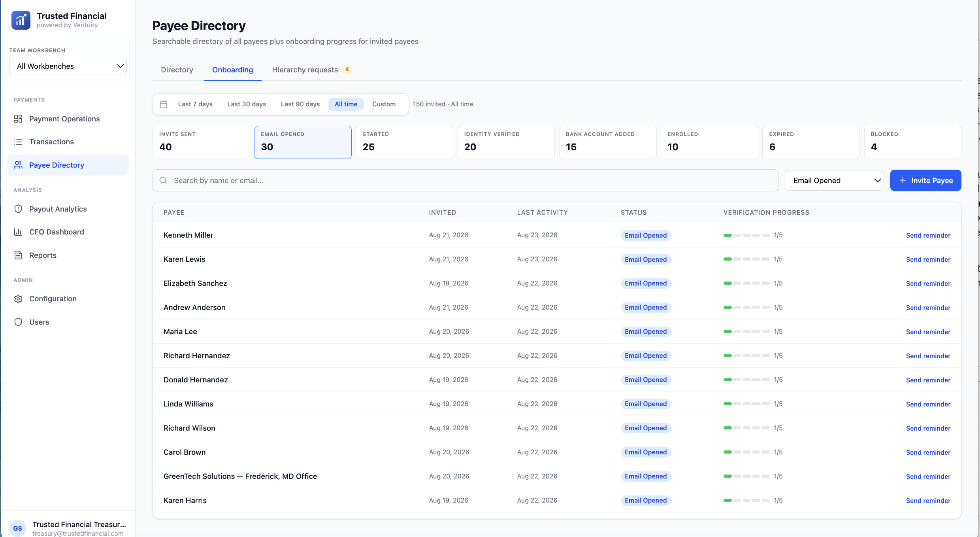This screenshot has height=537, width=980.
Task: Select the Email Opened stage card
Action: click(303, 142)
